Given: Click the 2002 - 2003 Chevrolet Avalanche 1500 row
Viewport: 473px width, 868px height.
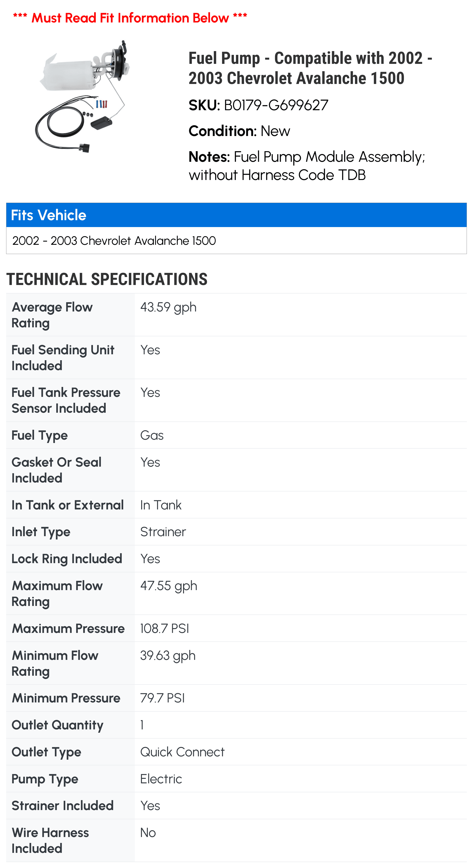Looking at the screenshot, I should pos(114,241).
